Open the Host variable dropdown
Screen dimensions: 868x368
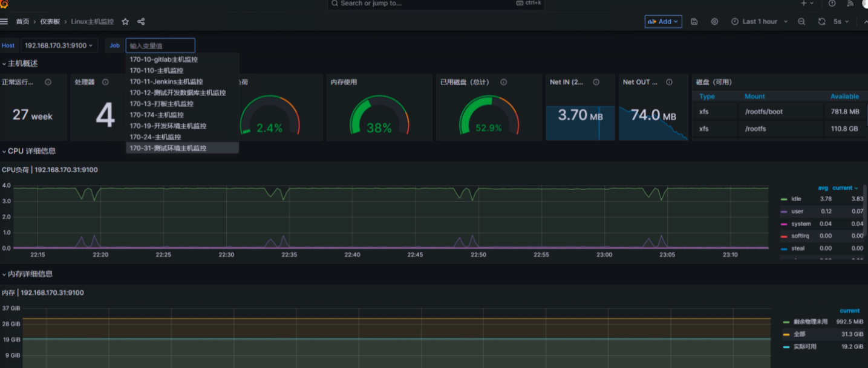pos(58,45)
